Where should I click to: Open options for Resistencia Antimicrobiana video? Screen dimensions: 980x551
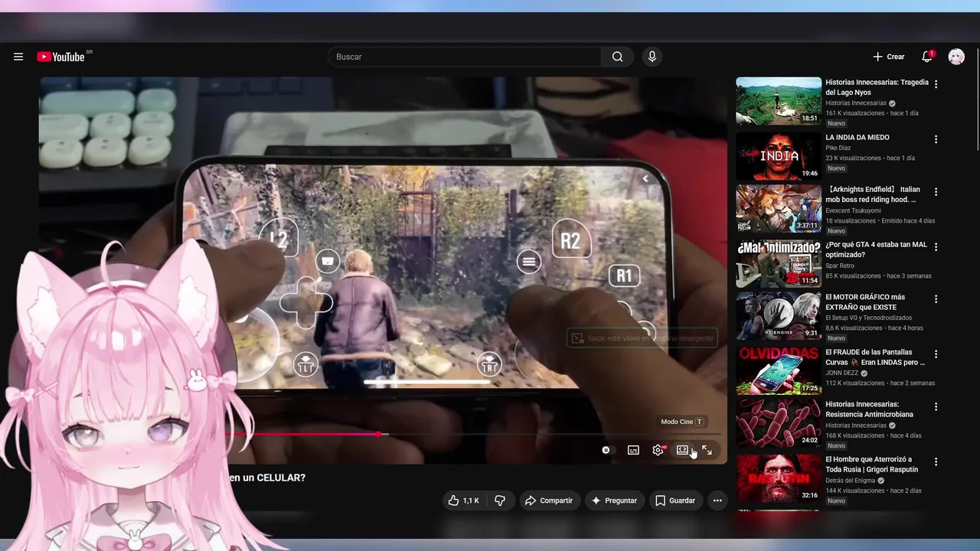936,406
